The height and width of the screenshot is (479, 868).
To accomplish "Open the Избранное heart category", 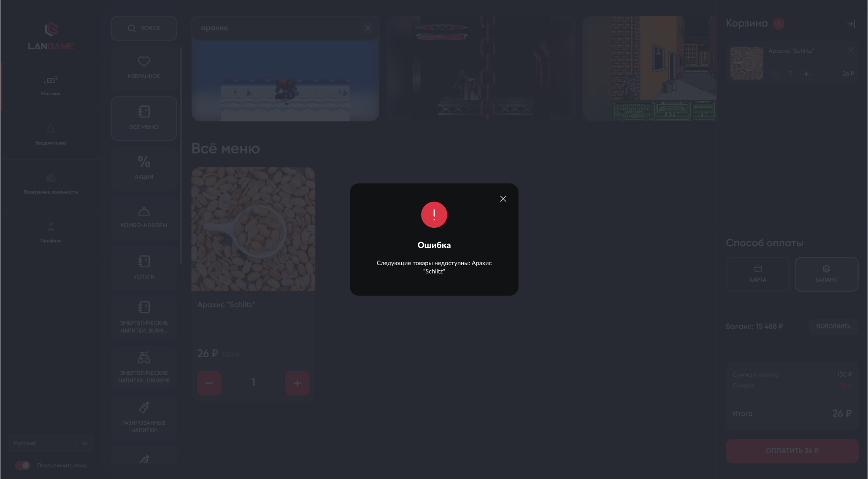I will (144, 67).
